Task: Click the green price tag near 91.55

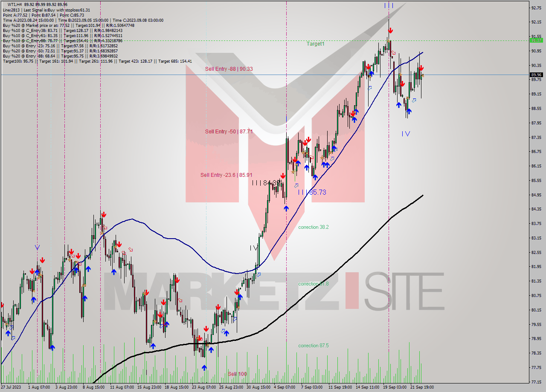Action: tap(536, 40)
